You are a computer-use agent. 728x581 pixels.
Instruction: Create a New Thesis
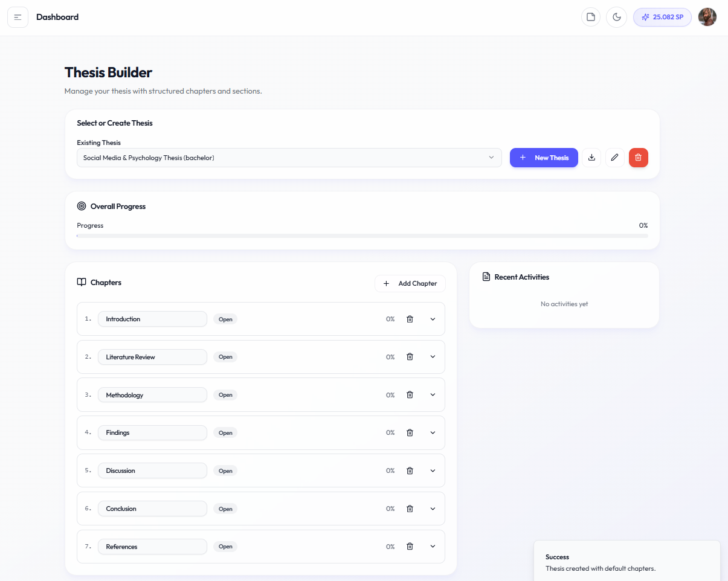tap(544, 158)
